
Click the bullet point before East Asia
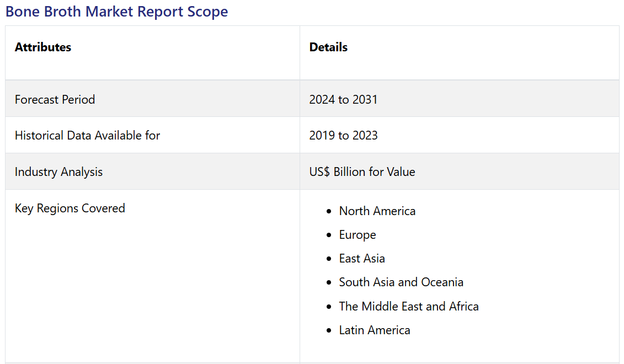coord(329,259)
